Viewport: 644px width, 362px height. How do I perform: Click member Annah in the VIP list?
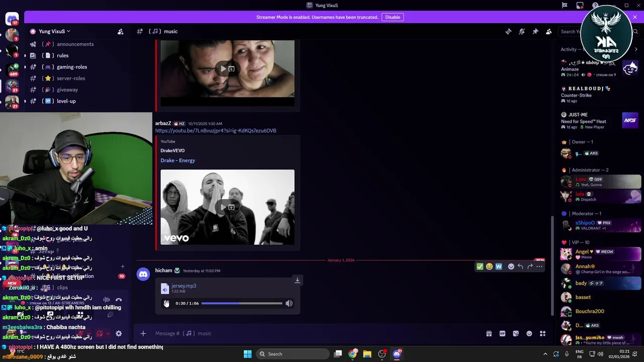[600, 269]
